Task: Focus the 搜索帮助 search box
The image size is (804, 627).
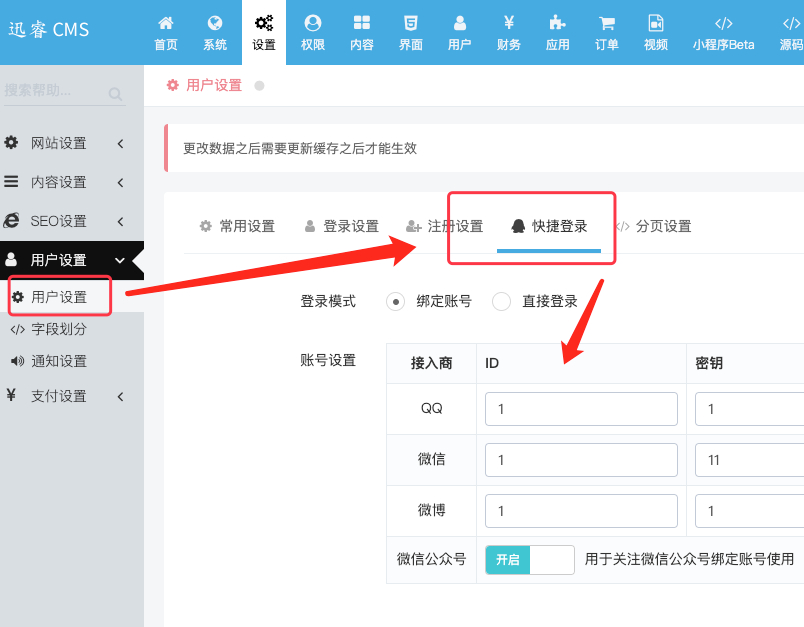Action: coord(65,92)
